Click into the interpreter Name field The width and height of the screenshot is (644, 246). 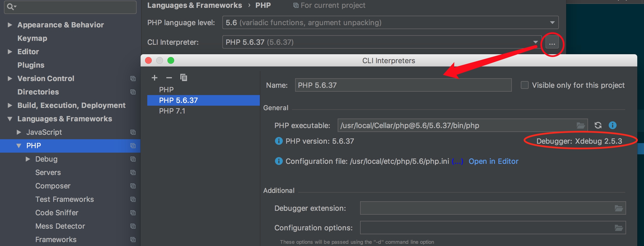(x=403, y=85)
